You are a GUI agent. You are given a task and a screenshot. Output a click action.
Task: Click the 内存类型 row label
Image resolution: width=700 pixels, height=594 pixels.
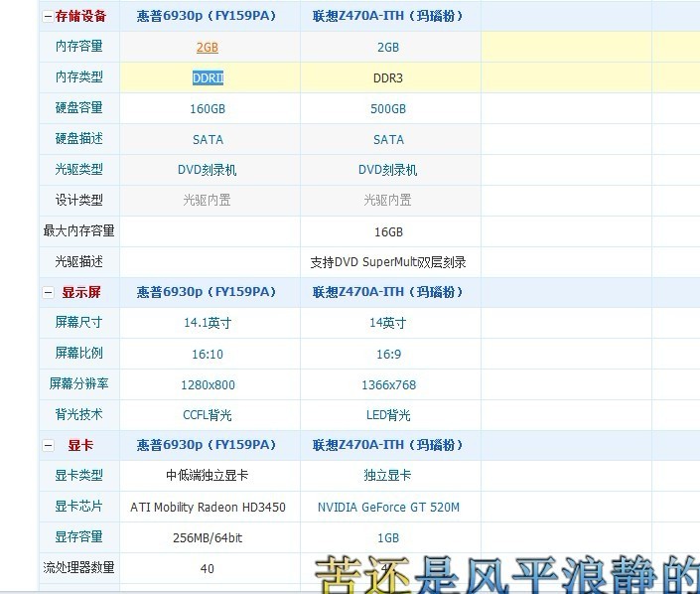click(x=79, y=76)
